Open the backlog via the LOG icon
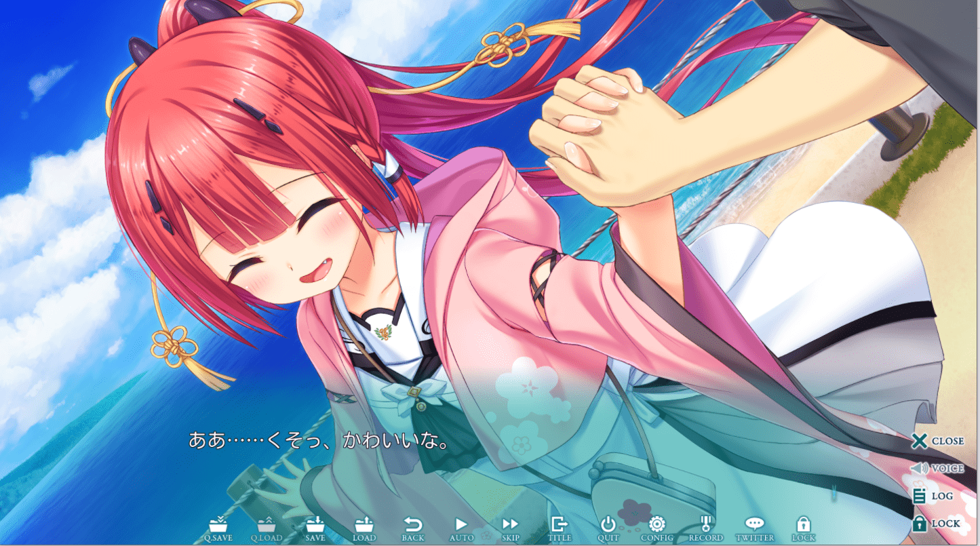The image size is (980, 546). [x=933, y=496]
